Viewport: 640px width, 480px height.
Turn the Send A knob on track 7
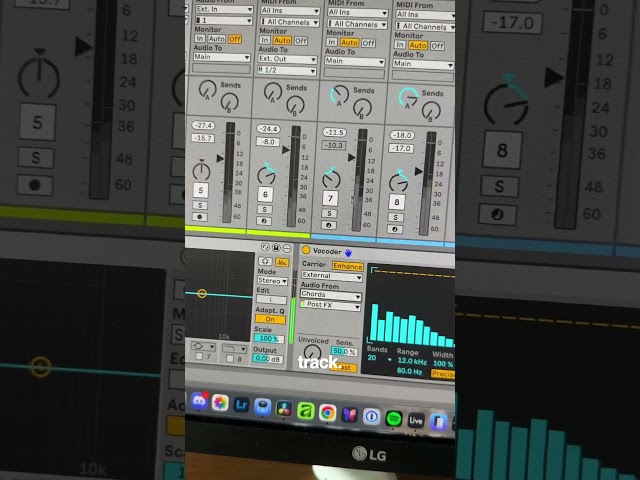pyautogui.click(x=340, y=95)
